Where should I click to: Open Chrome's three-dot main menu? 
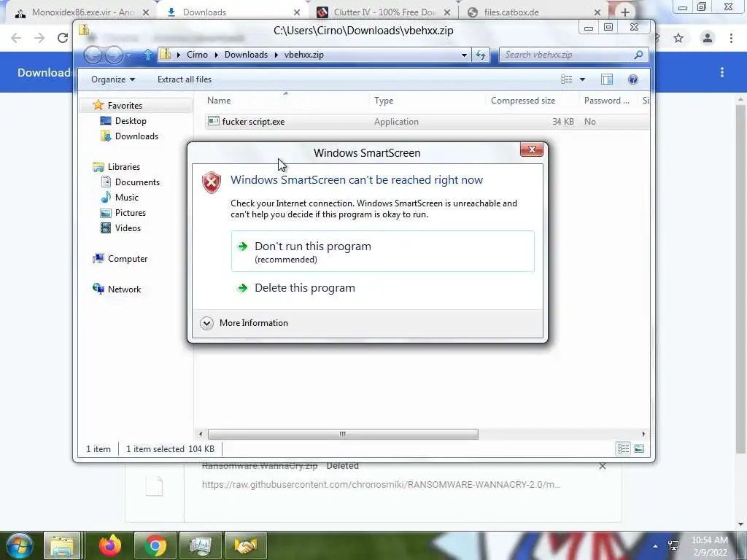point(731,38)
